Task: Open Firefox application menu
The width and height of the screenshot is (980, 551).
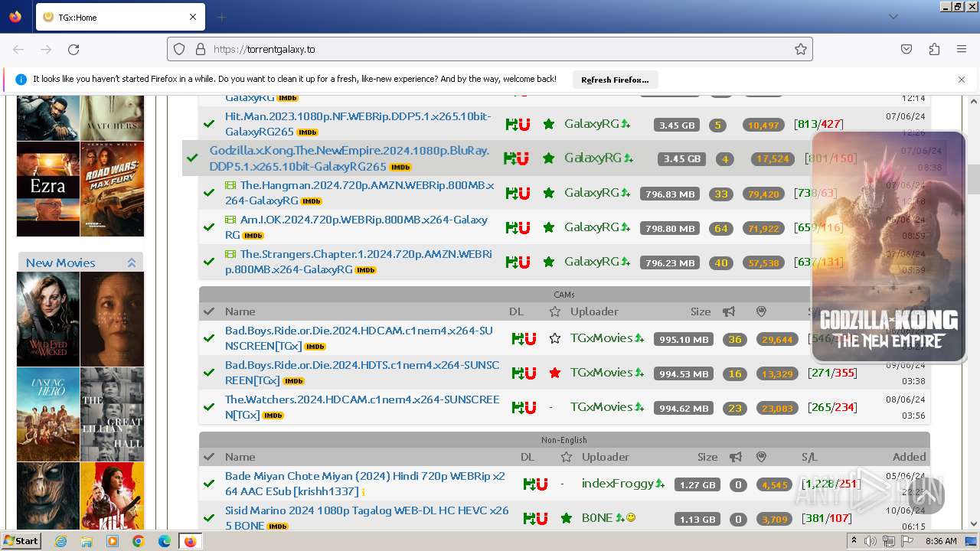Action: pyautogui.click(x=962, y=49)
